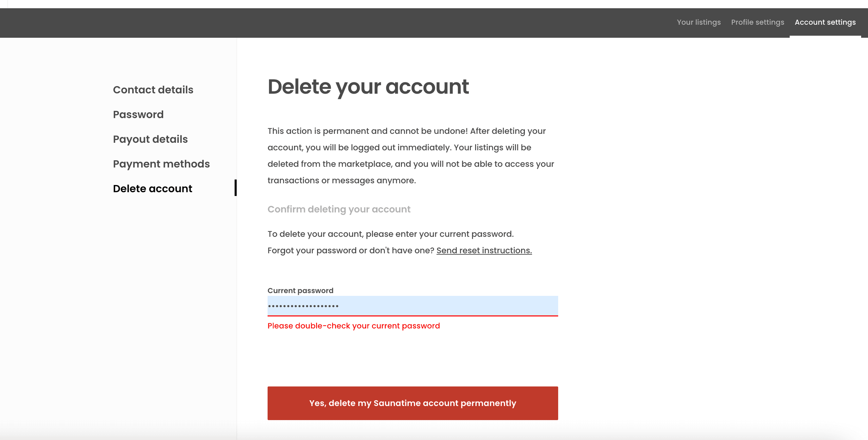Focus the Current password input field

point(413,306)
